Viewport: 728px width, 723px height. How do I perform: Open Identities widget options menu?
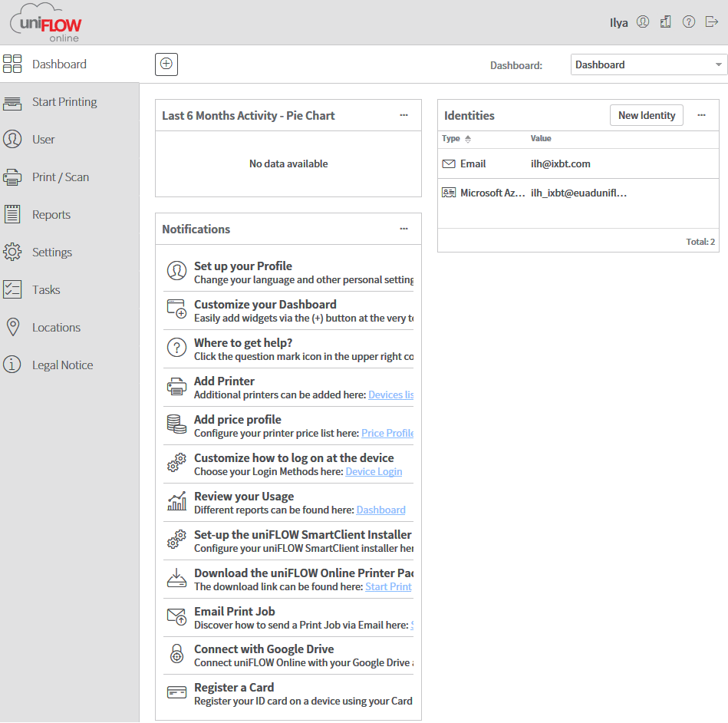702,115
